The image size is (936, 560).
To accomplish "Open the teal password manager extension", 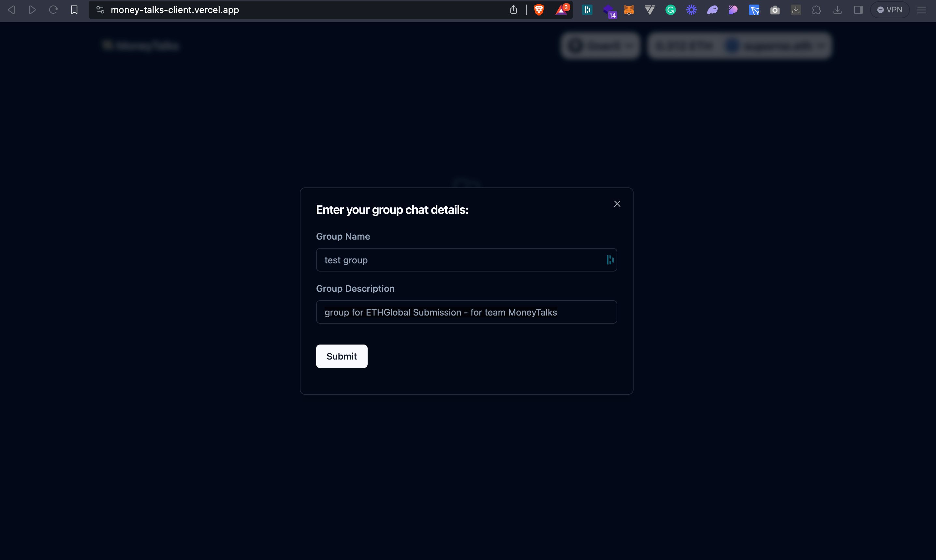I will coord(587,10).
